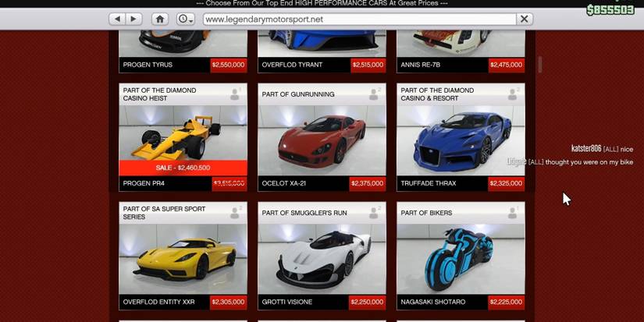This screenshot has width=644, height=322.
Task: Go forward with the browser forward arrow
Action: click(134, 19)
